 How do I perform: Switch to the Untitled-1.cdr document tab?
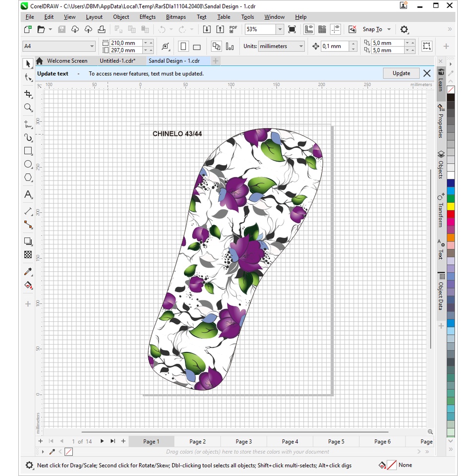pos(118,61)
